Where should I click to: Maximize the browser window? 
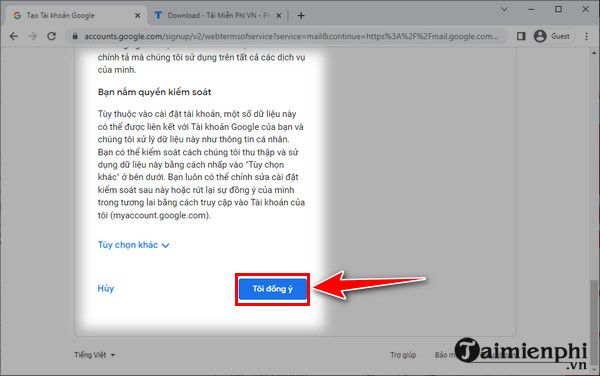tap(559, 9)
